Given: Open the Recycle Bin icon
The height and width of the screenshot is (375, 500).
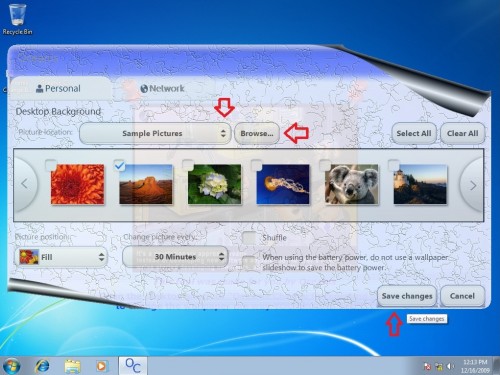Looking at the screenshot, I should click(x=17, y=19).
